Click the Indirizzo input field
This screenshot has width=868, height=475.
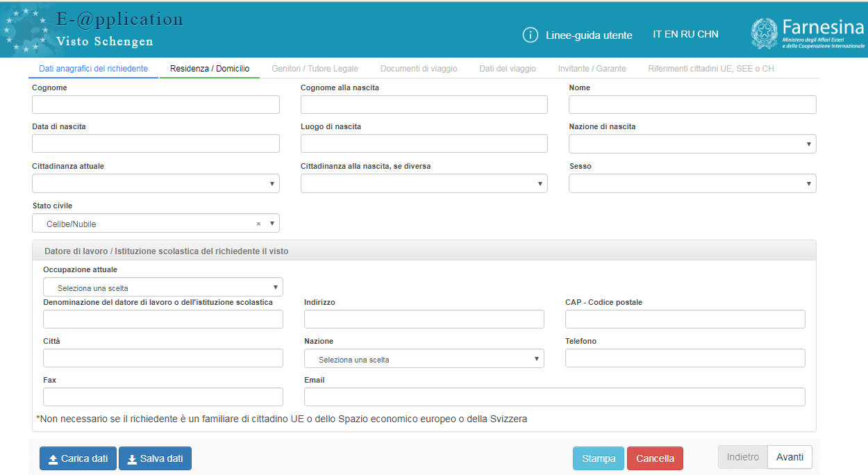(424, 319)
